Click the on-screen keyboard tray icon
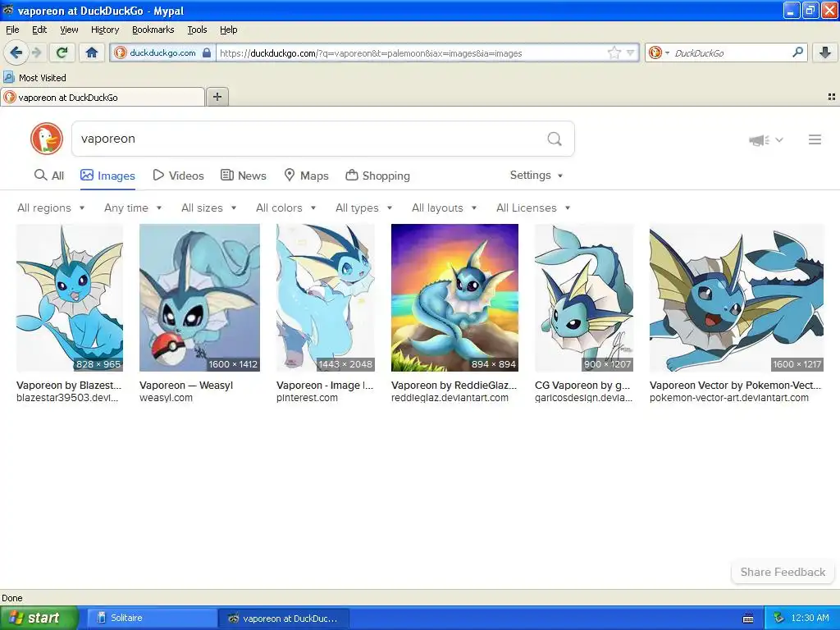This screenshot has width=840, height=630. tap(748, 619)
